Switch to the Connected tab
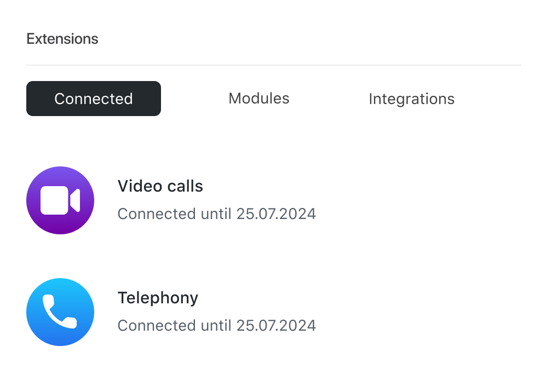The width and height of the screenshot is (552, 392). point(94,99)
